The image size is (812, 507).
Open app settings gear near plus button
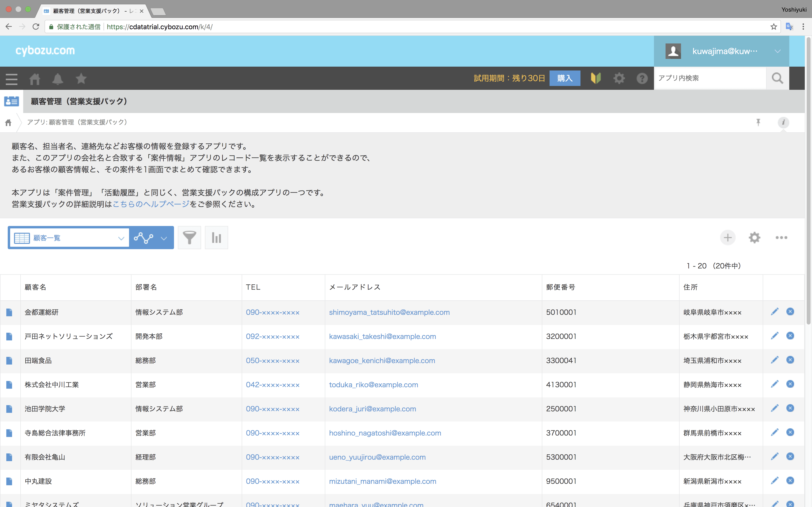(x=754, y=238)
